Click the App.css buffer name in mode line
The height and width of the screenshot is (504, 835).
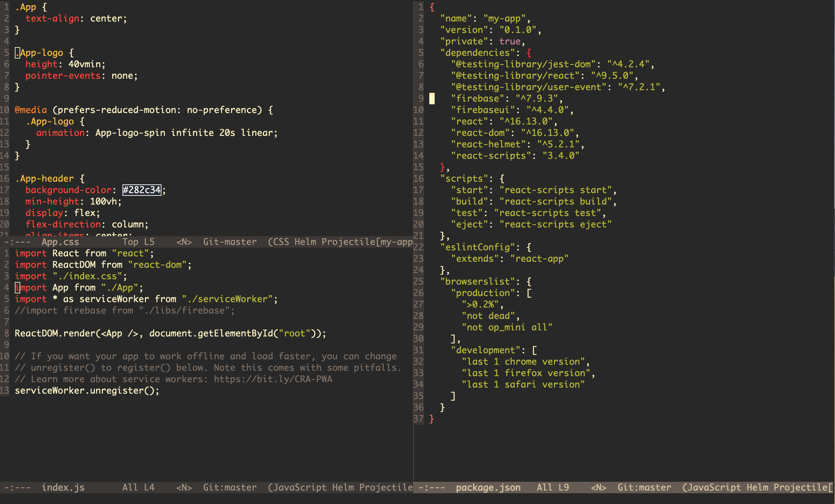coord(60,242)
